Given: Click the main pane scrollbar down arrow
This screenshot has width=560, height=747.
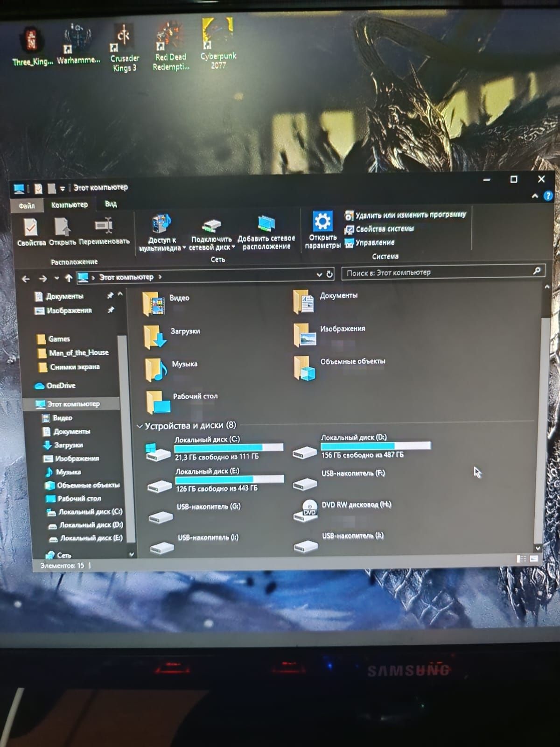Looking at the screenshot, I should [537, 548].
